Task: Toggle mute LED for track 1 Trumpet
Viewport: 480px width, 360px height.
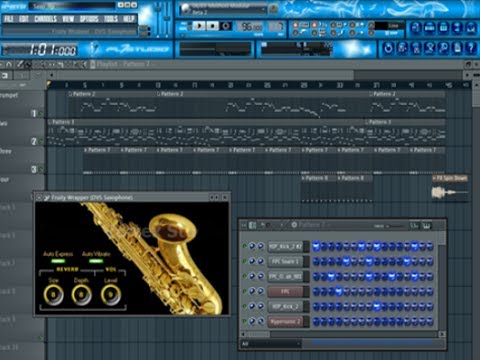Action: (x=41, y=114)
